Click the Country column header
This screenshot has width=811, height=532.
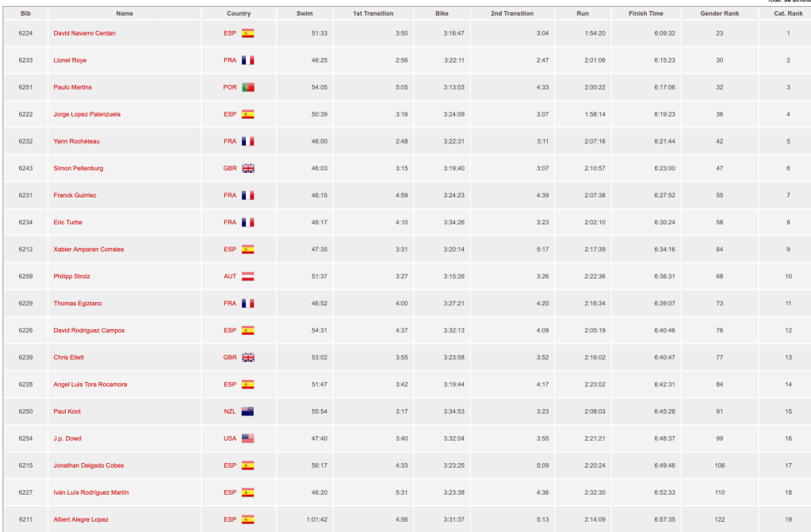click(239, 13)
